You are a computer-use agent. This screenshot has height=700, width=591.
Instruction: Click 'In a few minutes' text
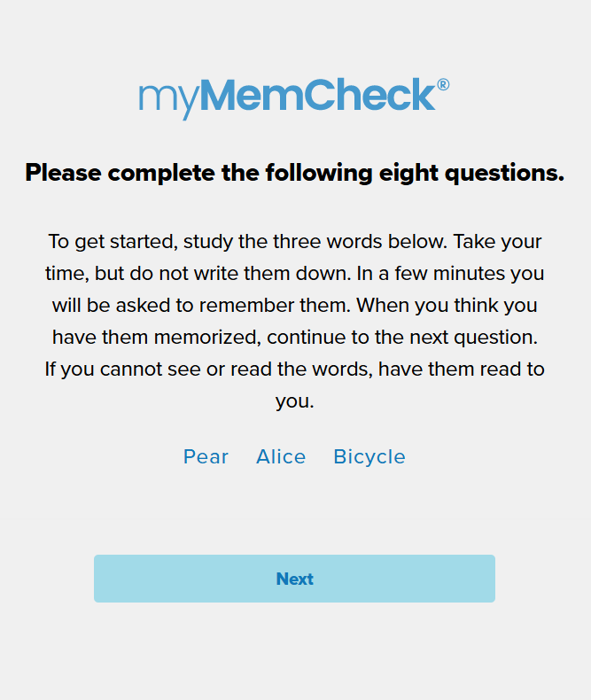click(x=432, y=273)
